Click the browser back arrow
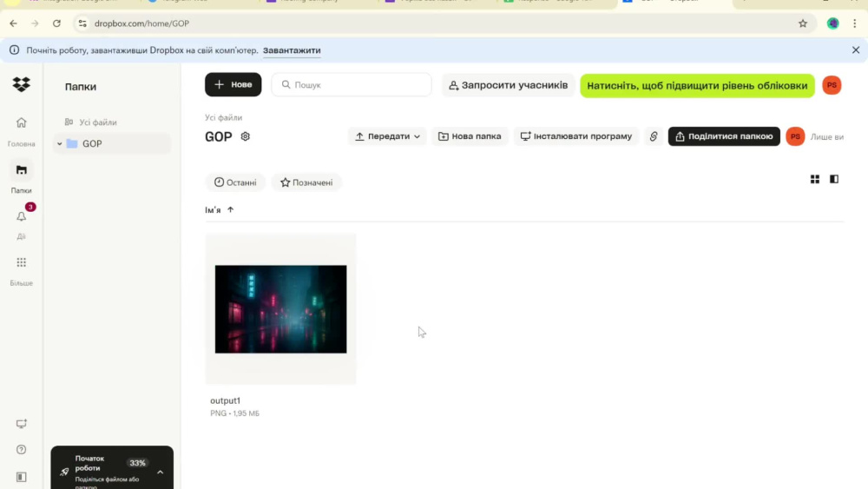 pos(13,23)
